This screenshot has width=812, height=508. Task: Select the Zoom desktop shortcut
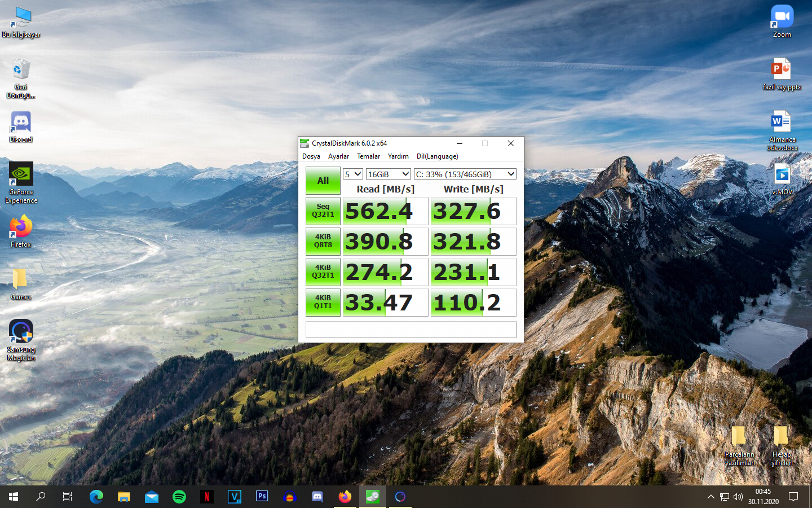click(x=782, y=22)
